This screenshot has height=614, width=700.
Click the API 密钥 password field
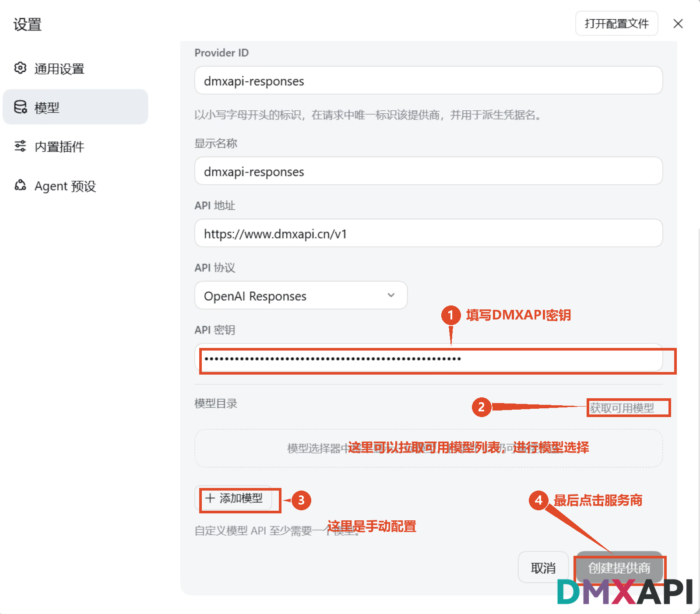tap(429, 358)
